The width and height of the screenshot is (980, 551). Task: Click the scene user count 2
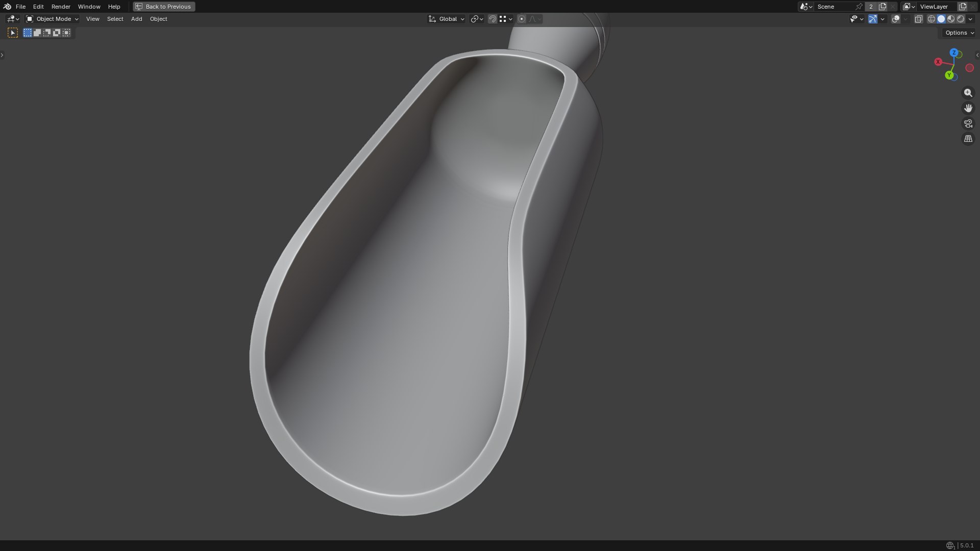tap(871, 7)
